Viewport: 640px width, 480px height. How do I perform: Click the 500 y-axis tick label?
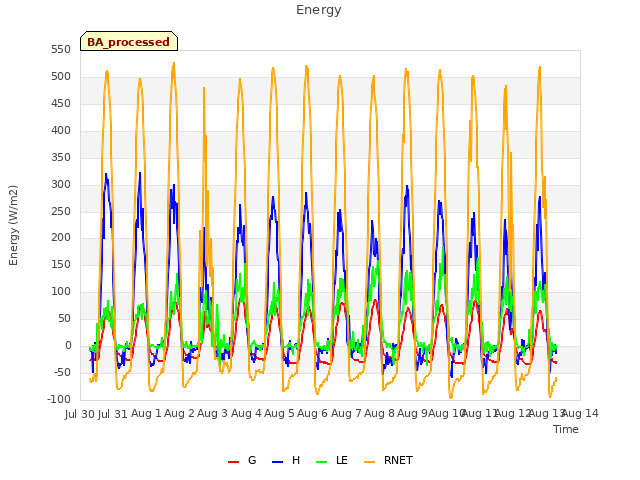(x=61, y=77)
